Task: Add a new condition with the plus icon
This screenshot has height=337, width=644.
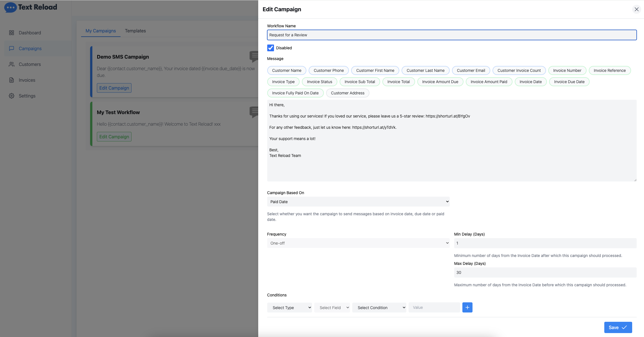Action: click(467, 307)
